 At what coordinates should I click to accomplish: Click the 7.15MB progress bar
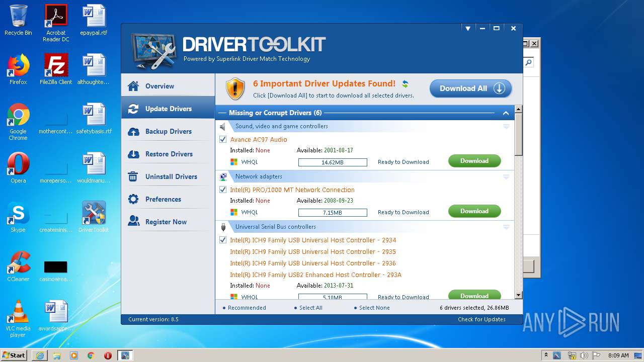point(333,213)
